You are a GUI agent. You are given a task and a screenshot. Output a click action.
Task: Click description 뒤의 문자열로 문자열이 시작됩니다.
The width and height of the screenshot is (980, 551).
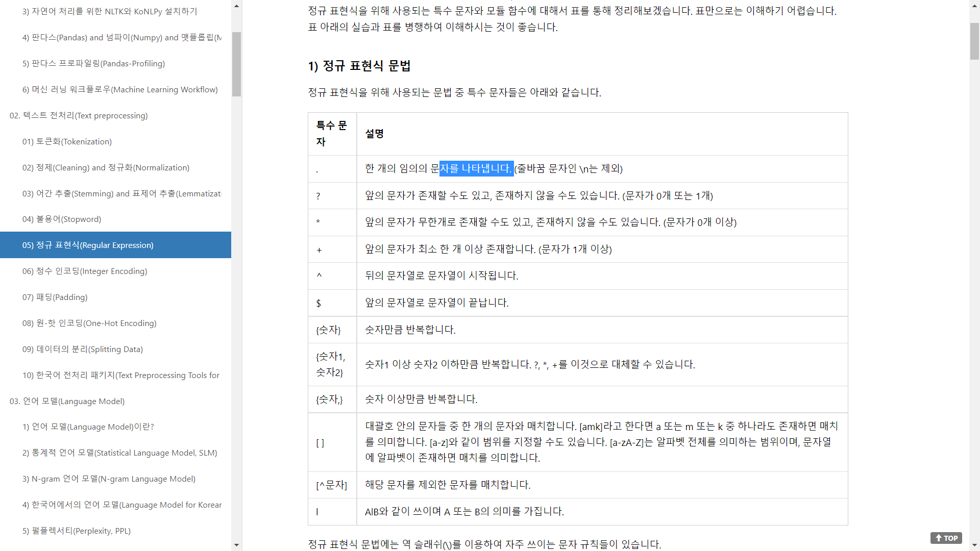tap(442, 275)
